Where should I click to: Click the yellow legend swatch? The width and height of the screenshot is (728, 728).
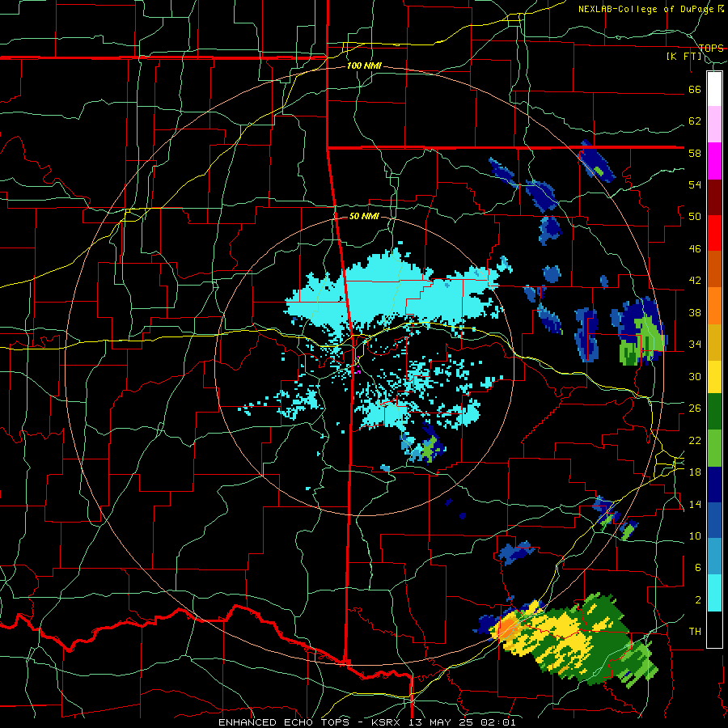(714, 376)
